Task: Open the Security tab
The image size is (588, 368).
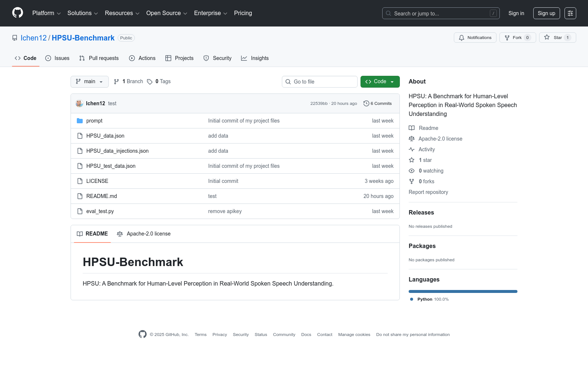Action: point(218,58)
